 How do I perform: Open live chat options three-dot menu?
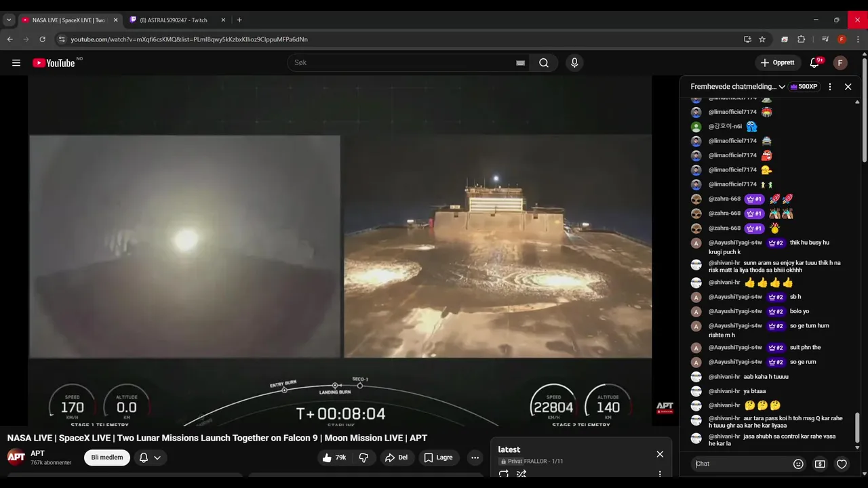point(830,87)
